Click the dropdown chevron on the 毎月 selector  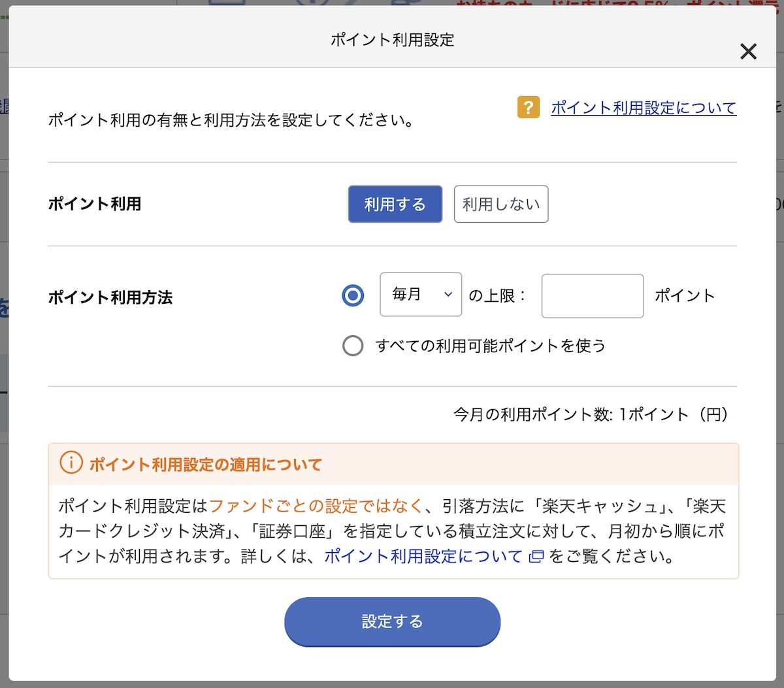[448, 295]
